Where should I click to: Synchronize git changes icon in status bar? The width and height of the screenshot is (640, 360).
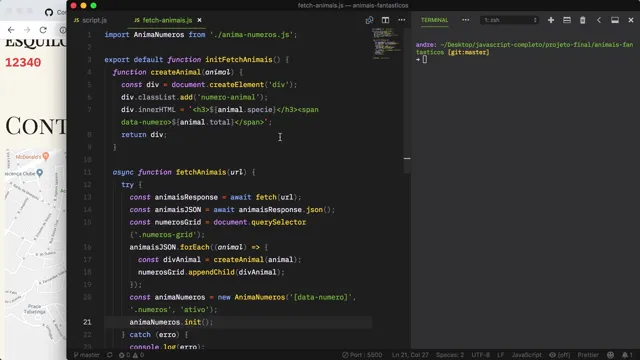tap(110, 355)
